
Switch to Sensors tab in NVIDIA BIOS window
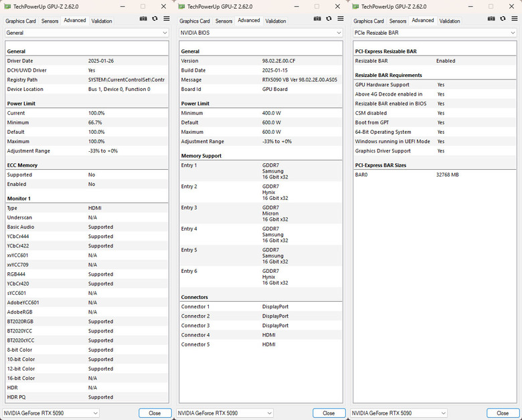click(224, 21)
